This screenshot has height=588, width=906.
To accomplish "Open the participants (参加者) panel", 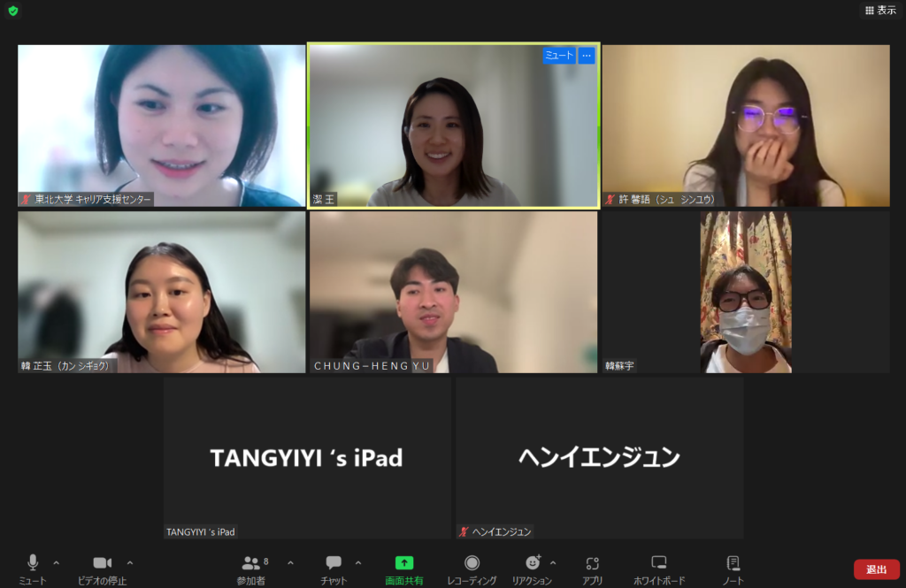I will [251, 569].
